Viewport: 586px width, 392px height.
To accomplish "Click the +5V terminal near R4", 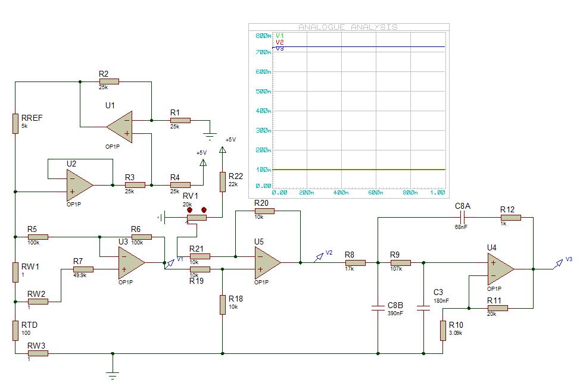I will tap(203, 162).
